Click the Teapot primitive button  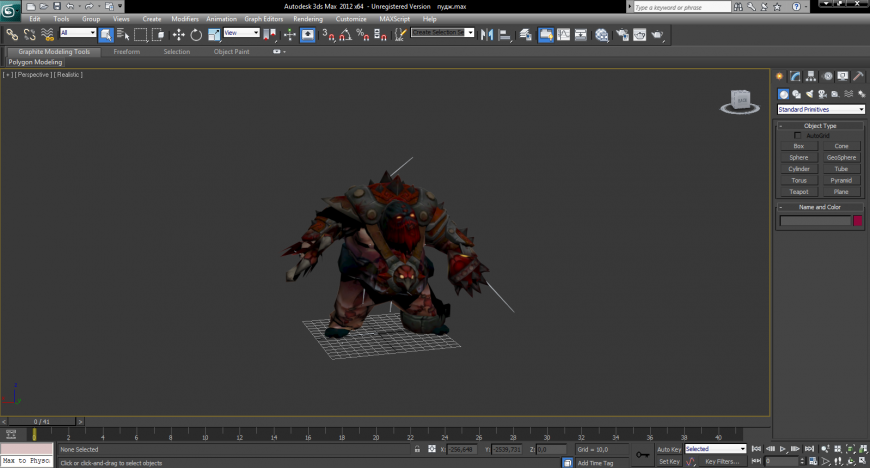798,192
